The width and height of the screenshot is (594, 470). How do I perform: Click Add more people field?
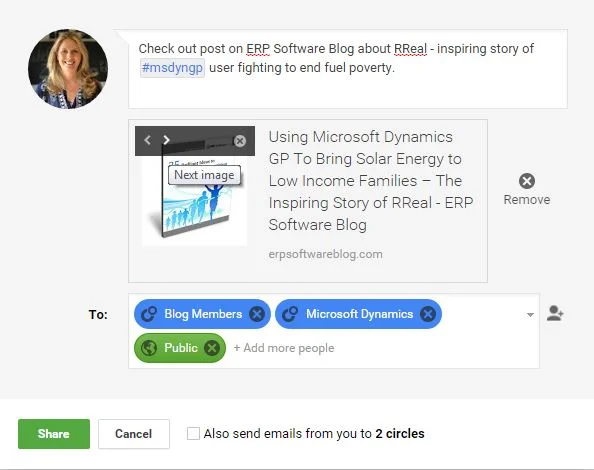[284, 348]
